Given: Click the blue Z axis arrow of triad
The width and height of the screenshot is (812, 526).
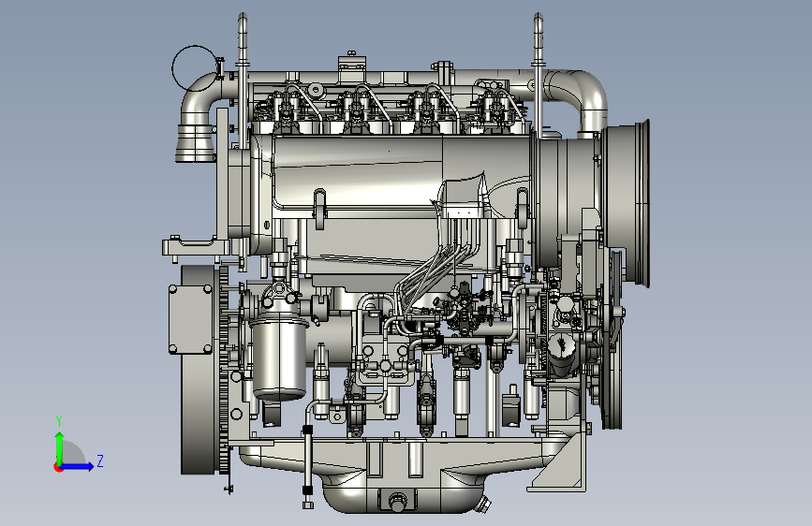Looking at the screenshot, I should [x=78, y=466].
